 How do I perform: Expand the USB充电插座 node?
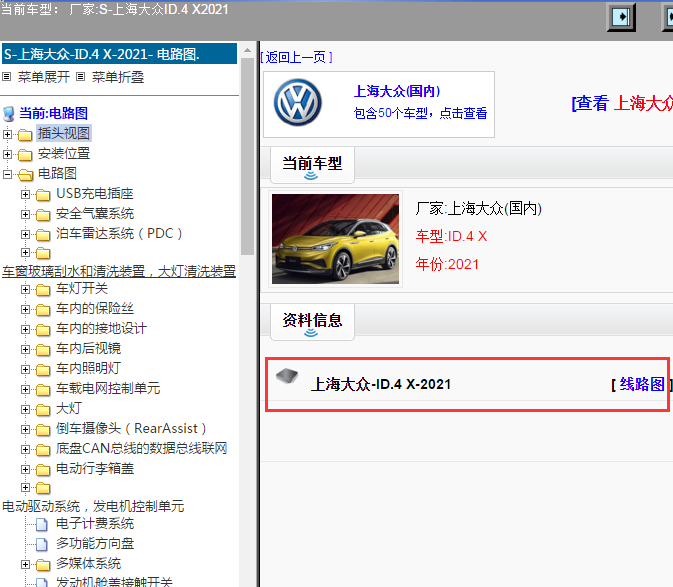(x=25, y=194)
